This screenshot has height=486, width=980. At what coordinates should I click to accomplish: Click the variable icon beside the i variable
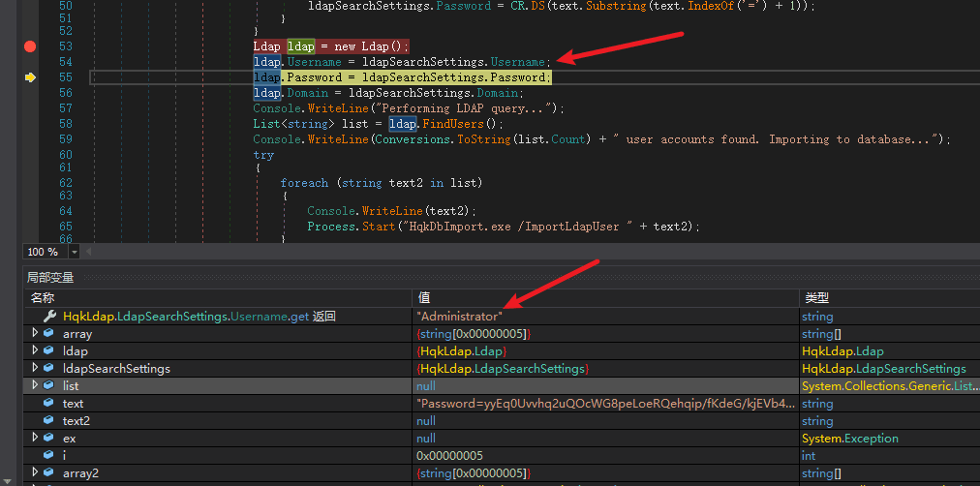49,456
